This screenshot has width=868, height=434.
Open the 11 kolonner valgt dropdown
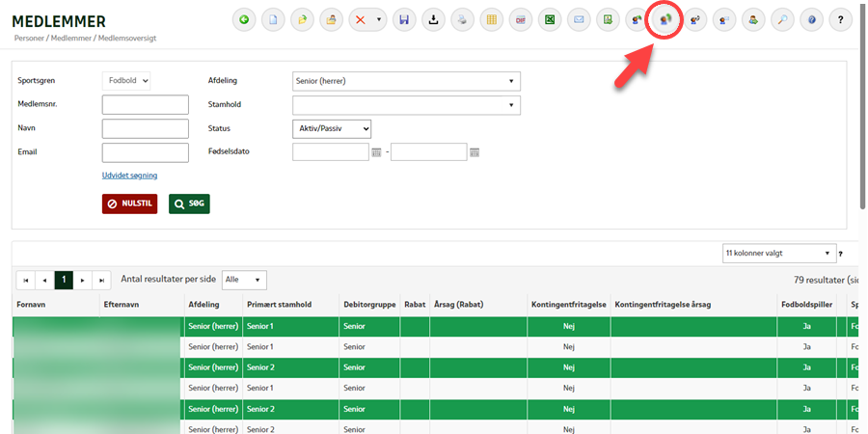tap(778, 253)
